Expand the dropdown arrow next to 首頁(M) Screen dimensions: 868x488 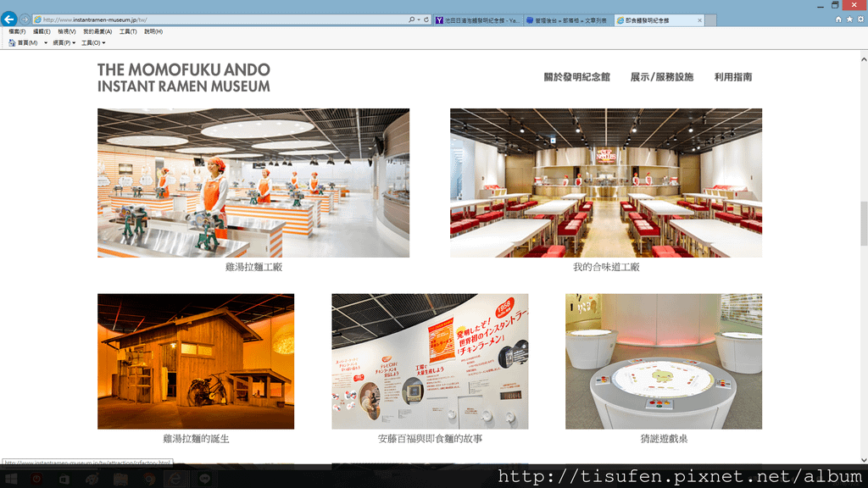pyautogui.click(x=46, y=42)
